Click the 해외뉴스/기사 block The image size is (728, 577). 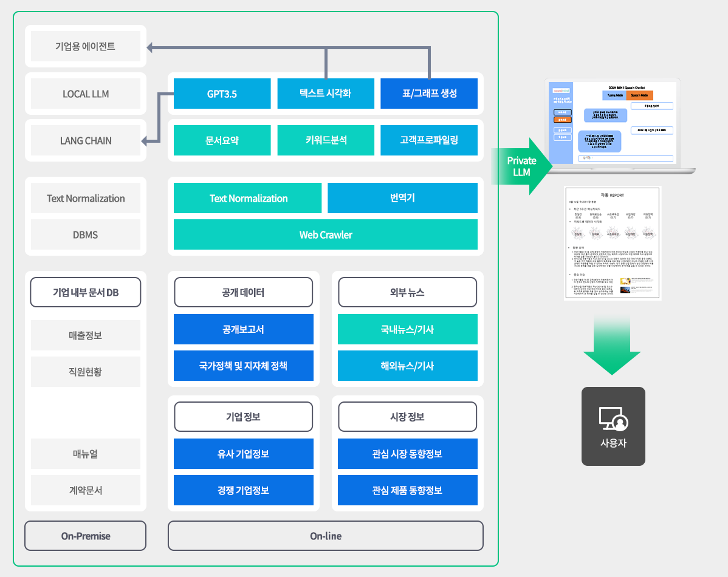pos(407,366)
